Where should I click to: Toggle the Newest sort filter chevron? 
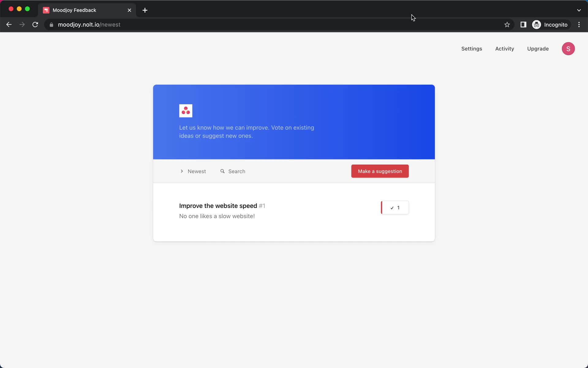click(x=182, y=171)
